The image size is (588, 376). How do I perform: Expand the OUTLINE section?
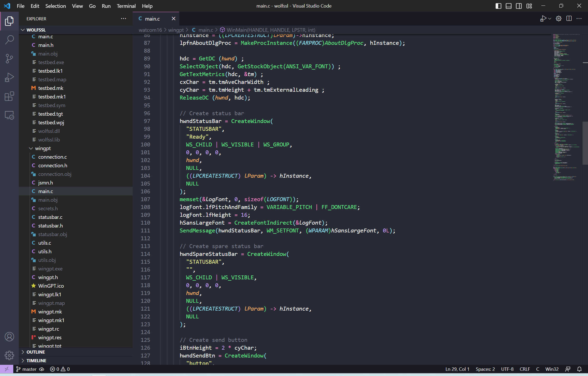(36, 352)
